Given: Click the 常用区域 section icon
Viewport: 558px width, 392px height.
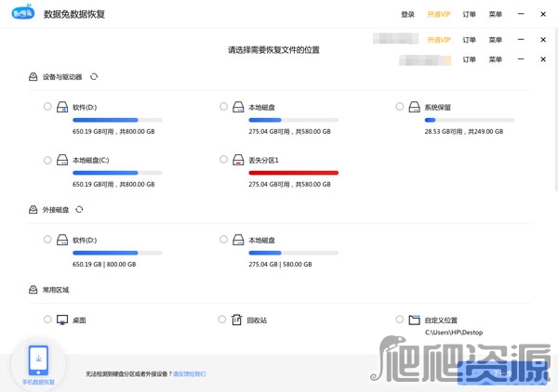Looking at the screenshot, I should 33,290.
